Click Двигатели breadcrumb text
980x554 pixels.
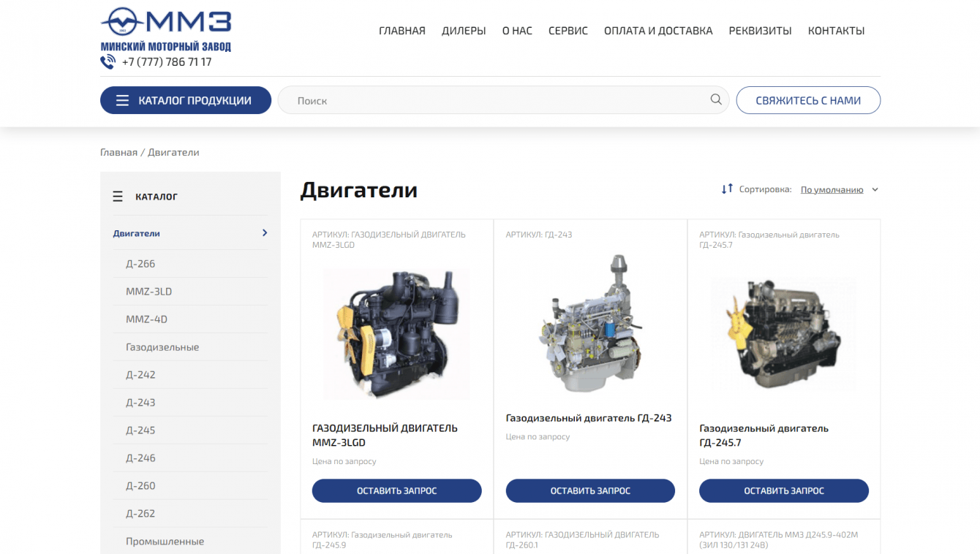pyautogui.click(x=173, y=153)
